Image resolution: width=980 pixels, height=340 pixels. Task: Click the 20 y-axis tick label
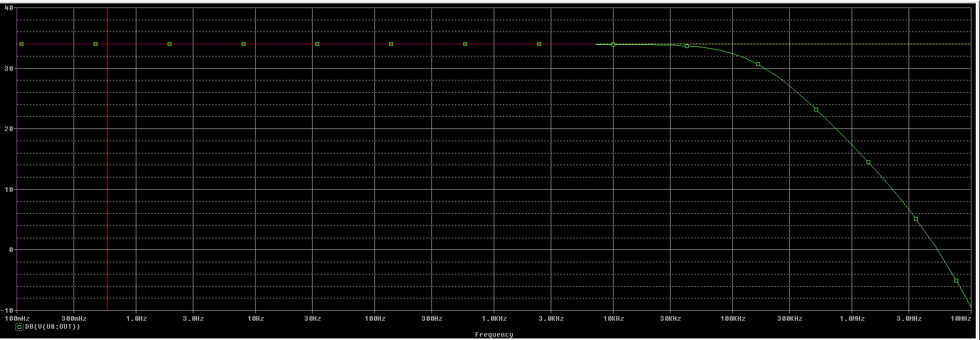point(8,129)
